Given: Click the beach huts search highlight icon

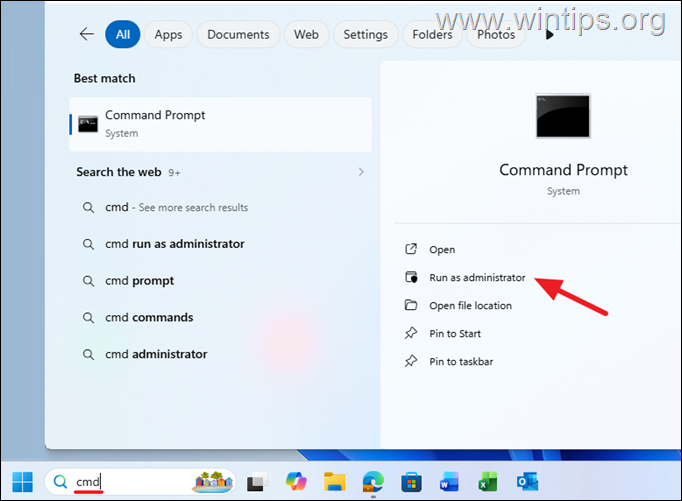Looking at the screenshot, I should coord(213,482).
